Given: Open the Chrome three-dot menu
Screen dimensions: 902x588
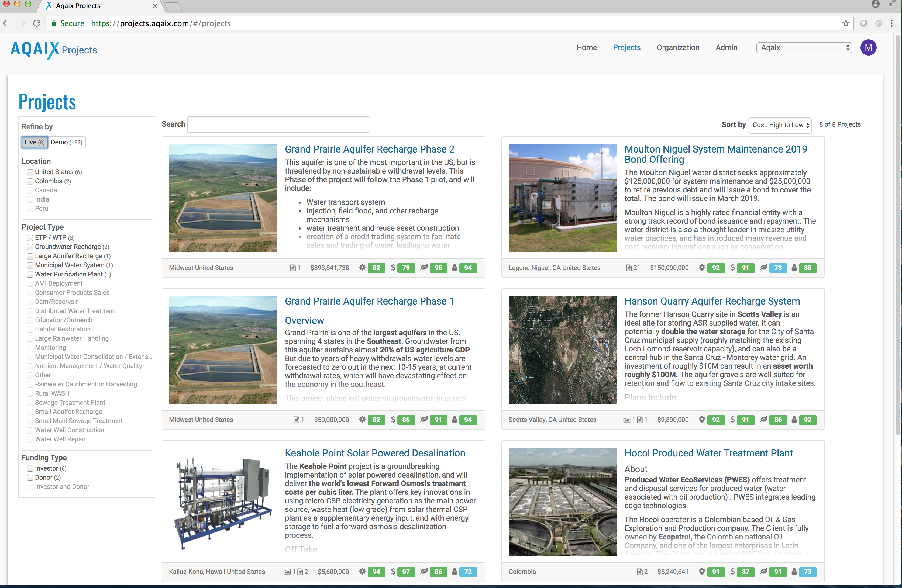Looking at the screenshot, I should click(892, 23).
